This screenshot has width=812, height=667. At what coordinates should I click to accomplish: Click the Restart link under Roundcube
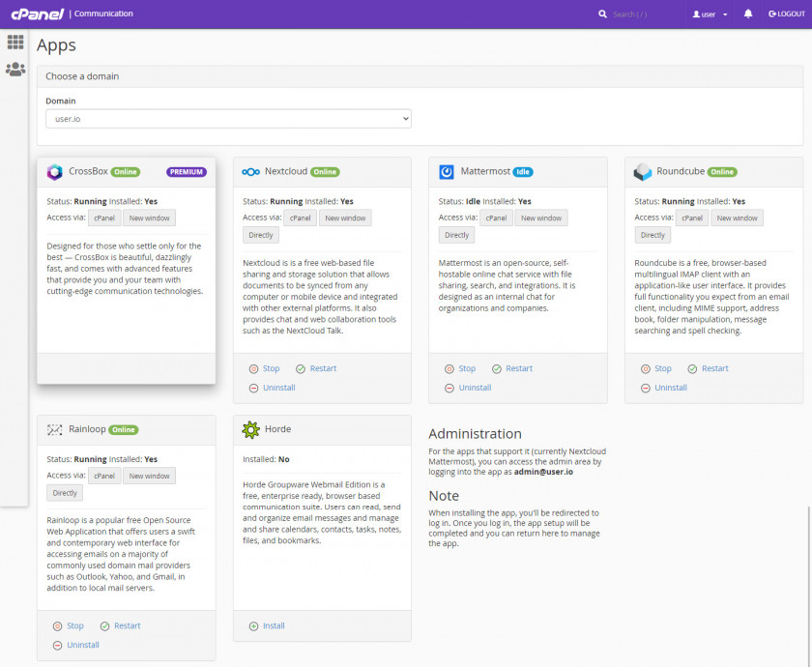[714, 368]
